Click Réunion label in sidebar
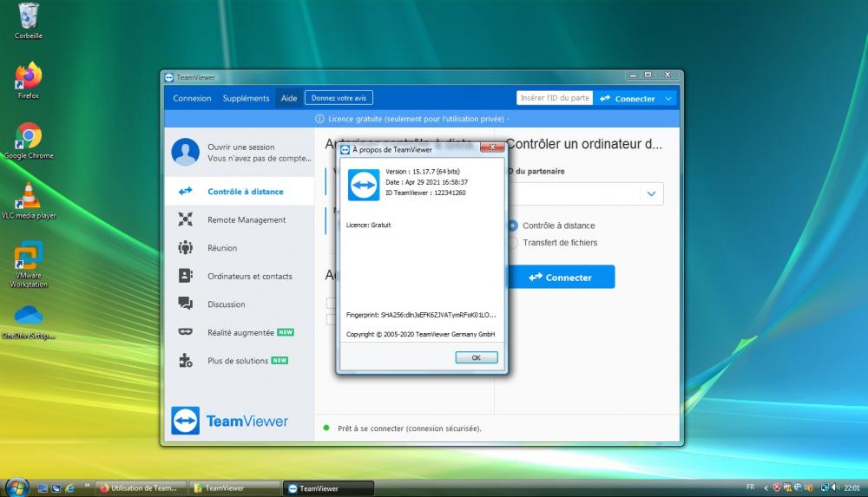This screenshot has height=497, width=868. click(x=222, y=248)
